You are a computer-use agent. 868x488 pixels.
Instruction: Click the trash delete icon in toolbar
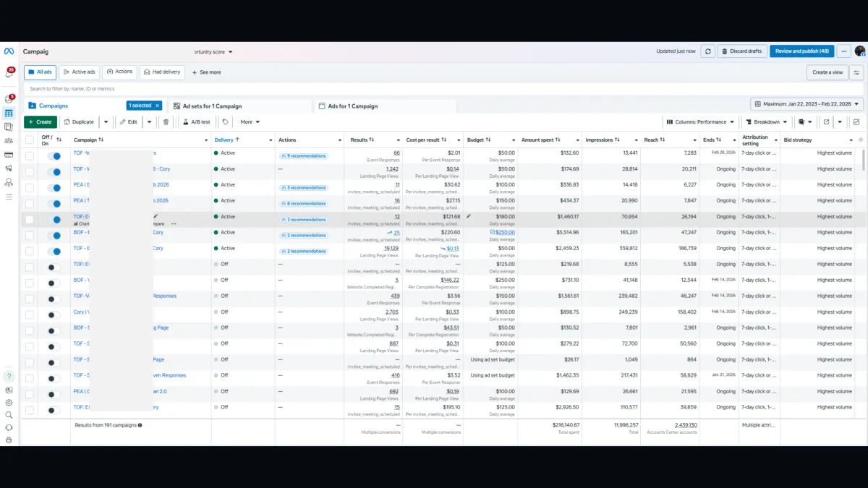coord(166,122)
